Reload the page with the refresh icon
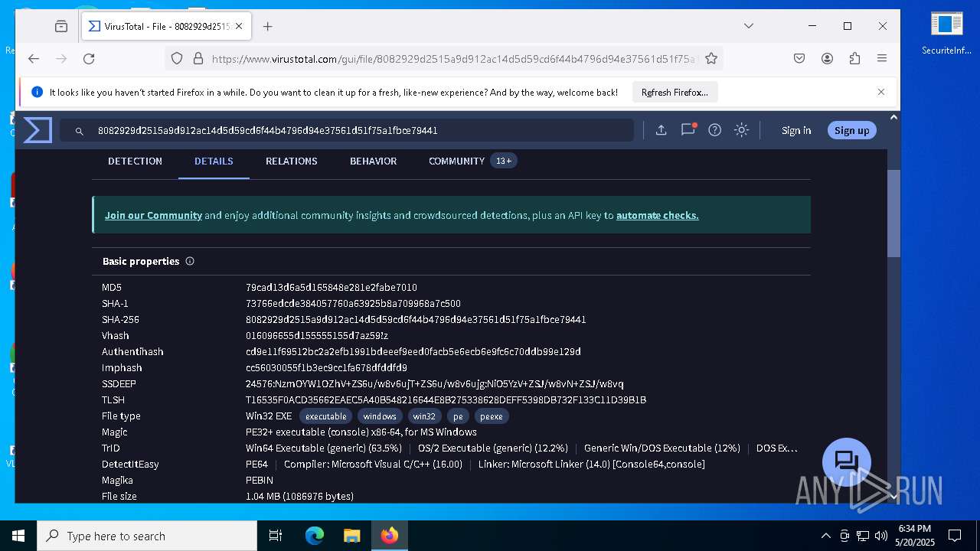 (89, 58)
